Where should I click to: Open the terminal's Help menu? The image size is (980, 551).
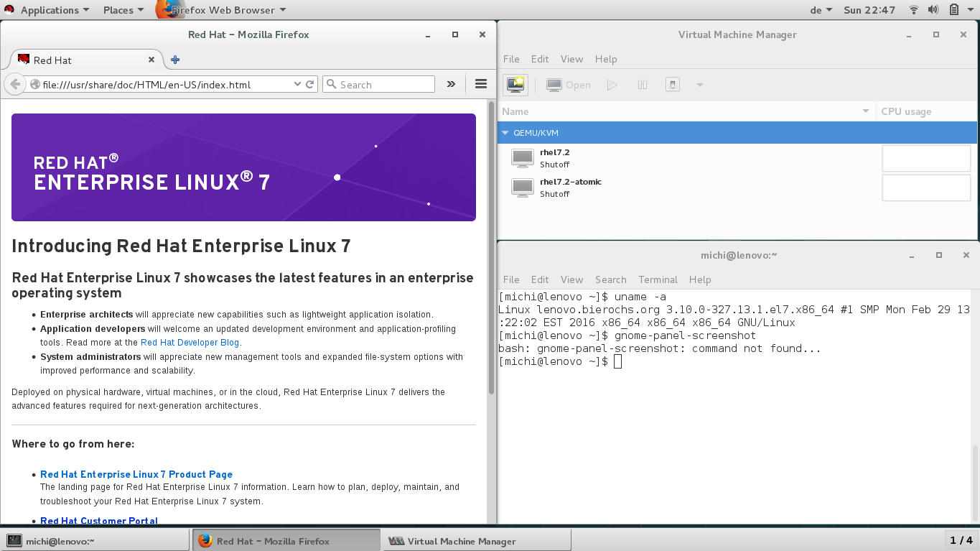700,279
